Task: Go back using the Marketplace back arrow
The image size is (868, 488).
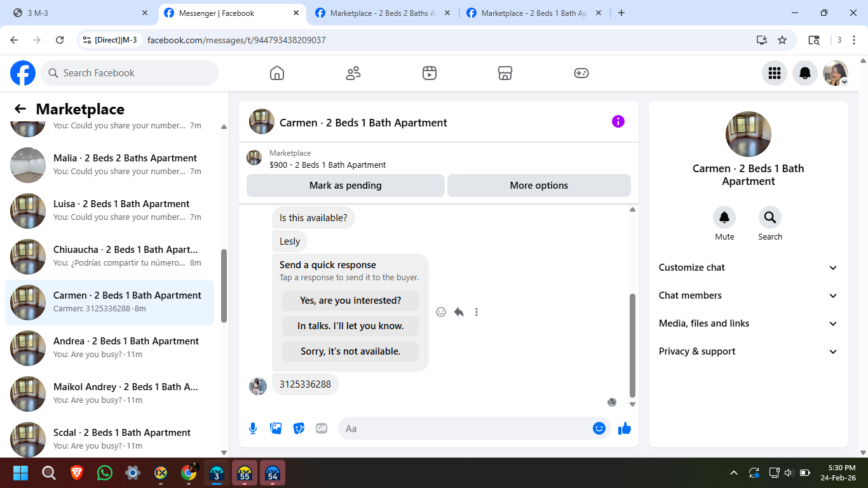Action: 20,109
